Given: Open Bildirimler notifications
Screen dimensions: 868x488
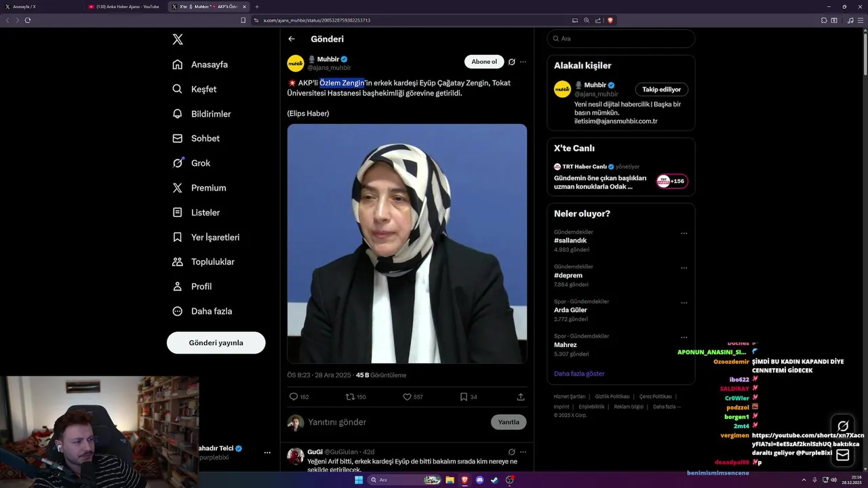Looking at the screenshot, I should click(201, 114).
